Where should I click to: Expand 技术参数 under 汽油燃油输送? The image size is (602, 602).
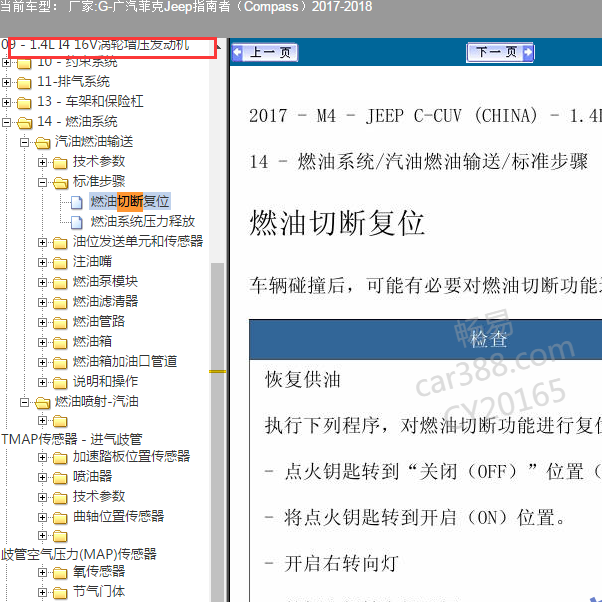42,162
